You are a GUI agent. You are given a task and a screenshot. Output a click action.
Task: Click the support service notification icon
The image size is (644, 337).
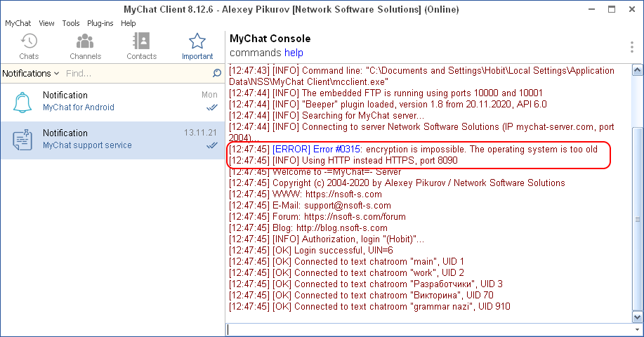pyautogui.click(x=23, y=140)
